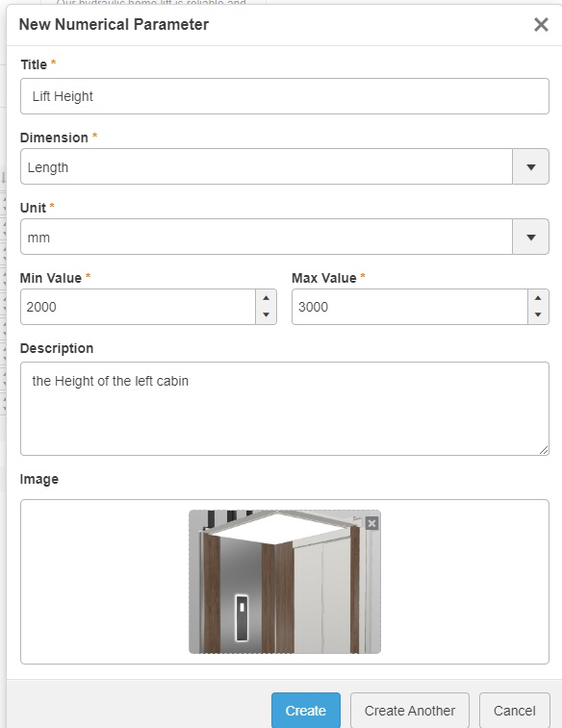Click inside the Description text area

(x=285, y=409)
